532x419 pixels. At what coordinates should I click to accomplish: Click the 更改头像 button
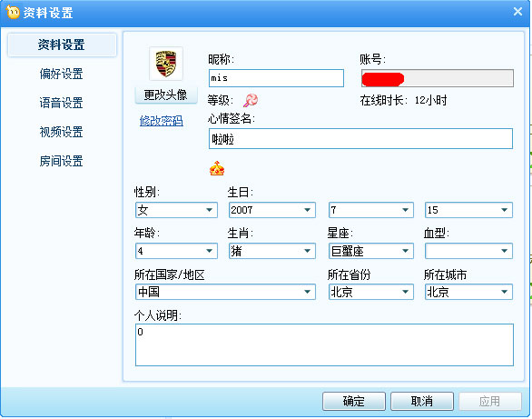coord(166,95)
